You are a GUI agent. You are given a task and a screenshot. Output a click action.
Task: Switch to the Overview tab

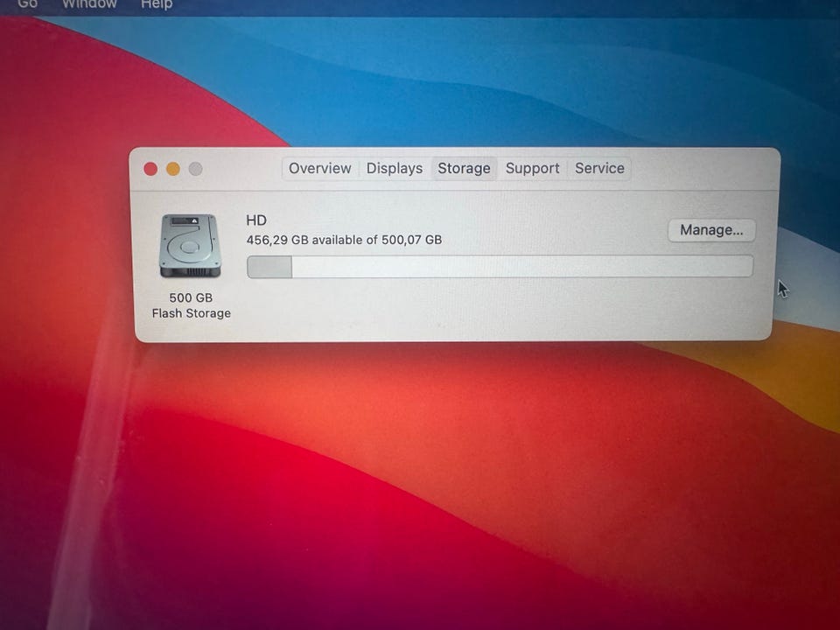coord(320,168)
